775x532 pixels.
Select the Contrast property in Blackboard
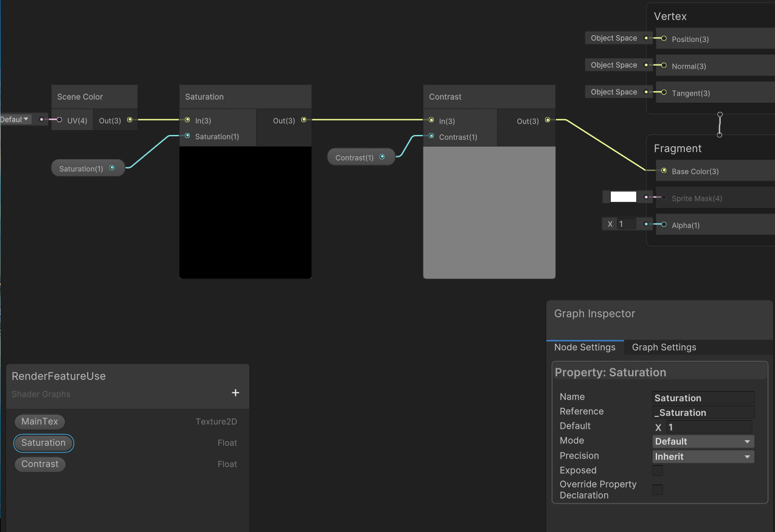(x=40, y=464)
